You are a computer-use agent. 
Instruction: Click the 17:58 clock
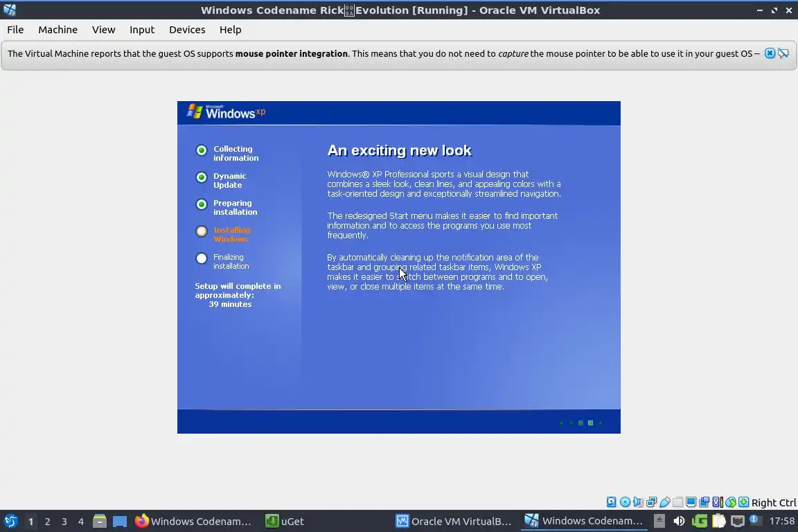pyautogui.click(x=781, y=521)
